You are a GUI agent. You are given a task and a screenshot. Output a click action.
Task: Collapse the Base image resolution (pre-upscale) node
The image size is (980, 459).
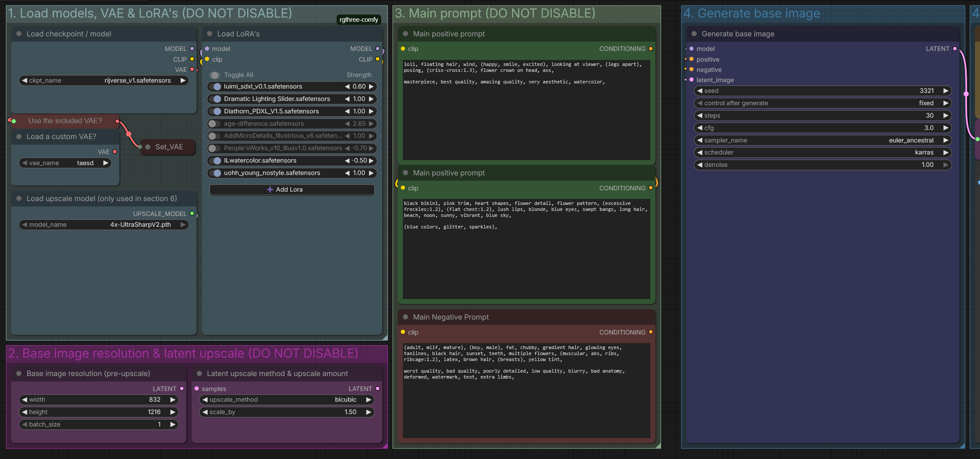click(19, 373)
